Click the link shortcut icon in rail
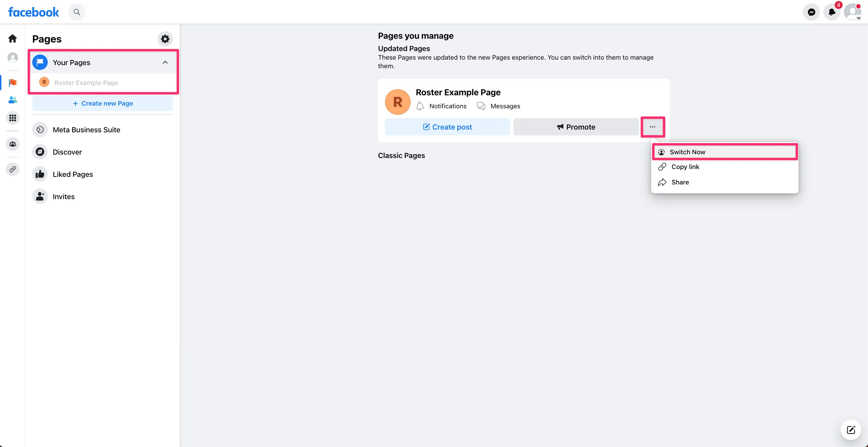Image resolution: width=868 pixels, height=447 pixels. pos(13,169)
